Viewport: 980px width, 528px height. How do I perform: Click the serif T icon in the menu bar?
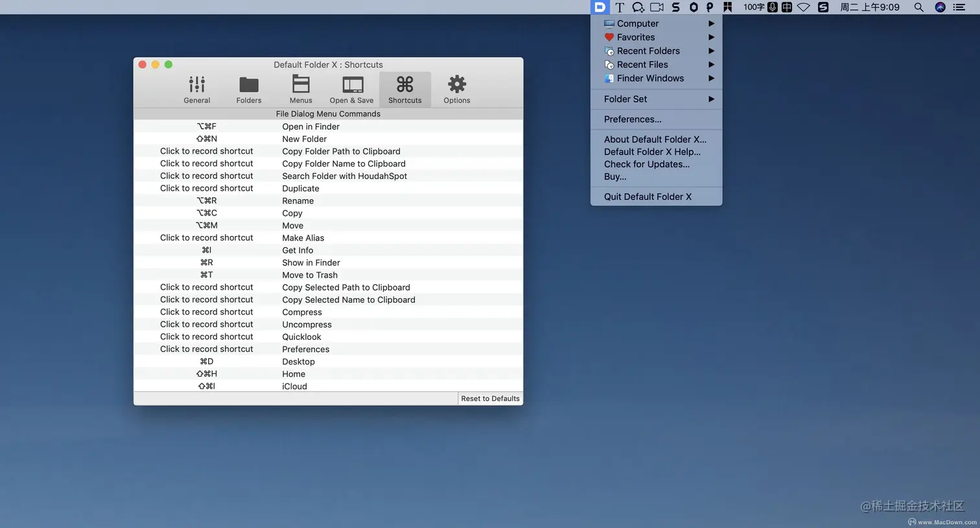(x=620, y=7)
